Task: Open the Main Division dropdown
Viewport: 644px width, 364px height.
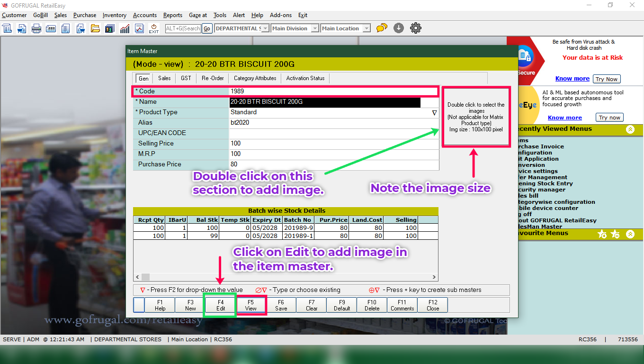Action: pyautogui.click(x=314, y=28)
